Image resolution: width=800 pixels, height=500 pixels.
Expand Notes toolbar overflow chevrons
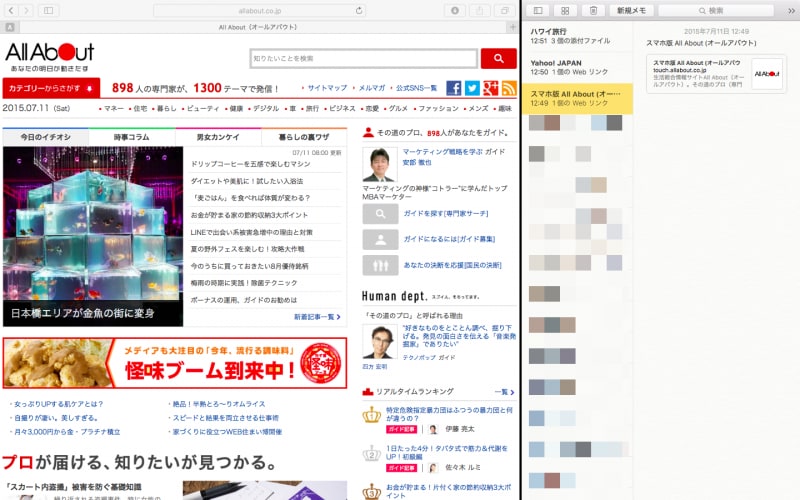click(791, 11)
